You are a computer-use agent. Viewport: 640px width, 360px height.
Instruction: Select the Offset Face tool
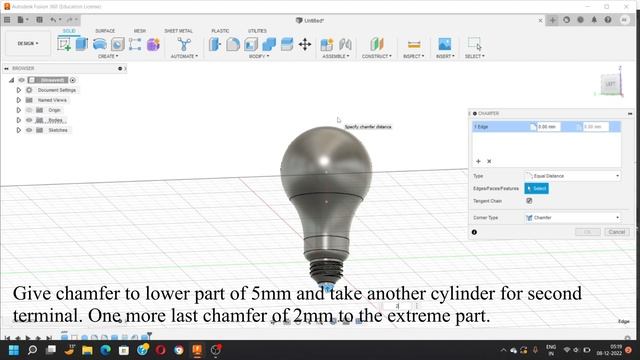(x=287, y=44)
